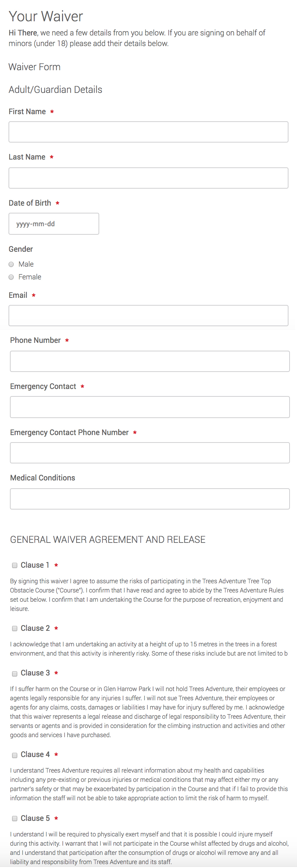Click the "Medical Conditions" field label
Image resolution: width=297 pixels, height=868 pixels.
pyautogui.click(x=43, y=478)
